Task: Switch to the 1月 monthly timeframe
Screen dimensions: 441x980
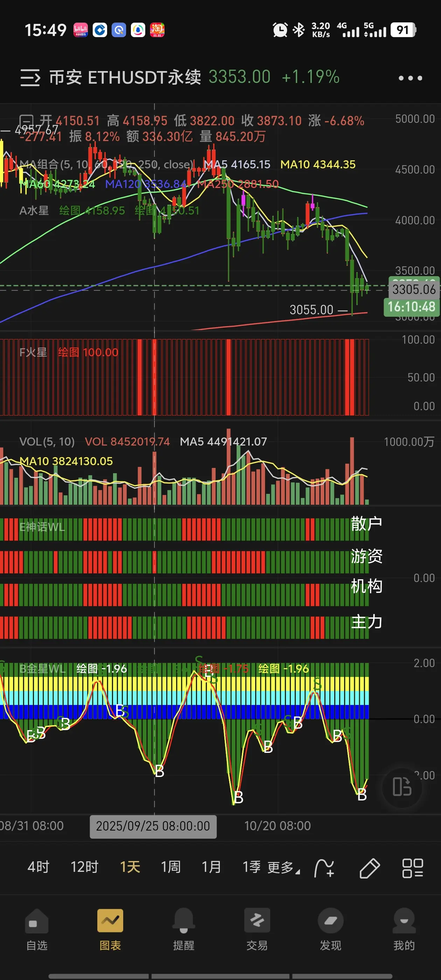Action: (211, 867)
